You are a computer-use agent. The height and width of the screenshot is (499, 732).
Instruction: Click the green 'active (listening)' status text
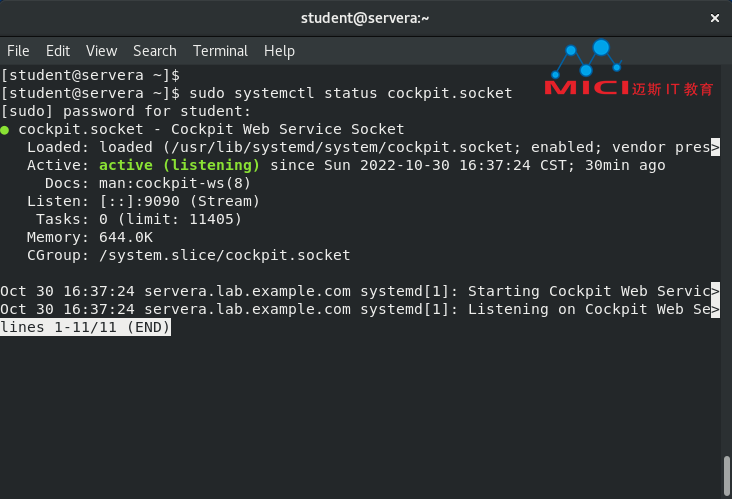179,165
